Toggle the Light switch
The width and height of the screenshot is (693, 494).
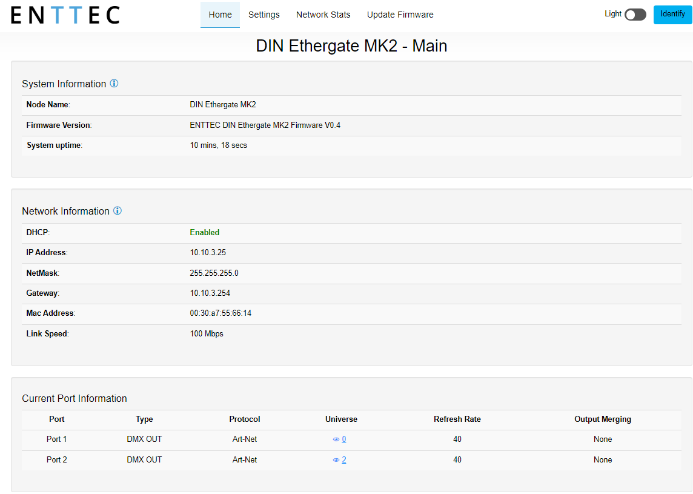click(x=635, y=15)
